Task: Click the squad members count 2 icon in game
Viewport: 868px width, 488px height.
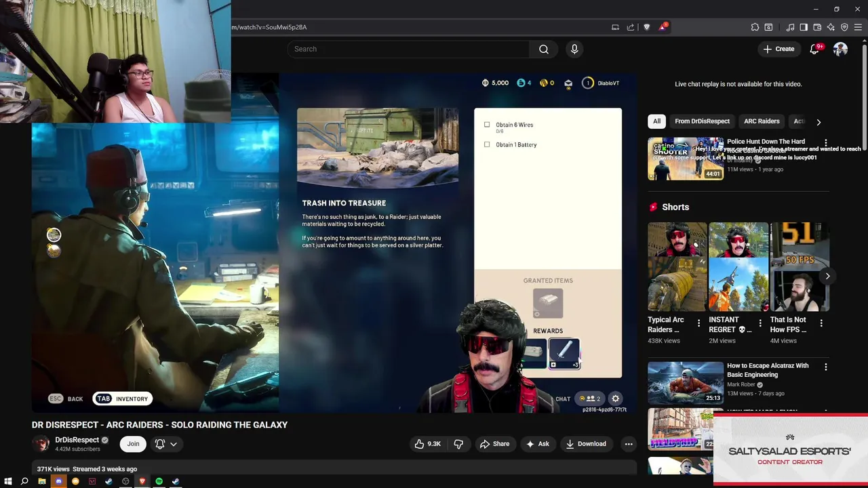Action: click(x=590, y=399)
